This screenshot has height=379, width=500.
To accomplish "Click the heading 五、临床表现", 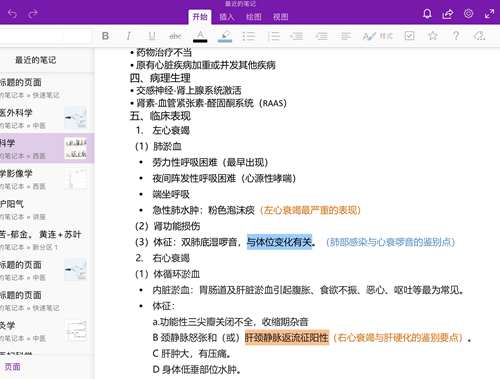I will [160, 116].
